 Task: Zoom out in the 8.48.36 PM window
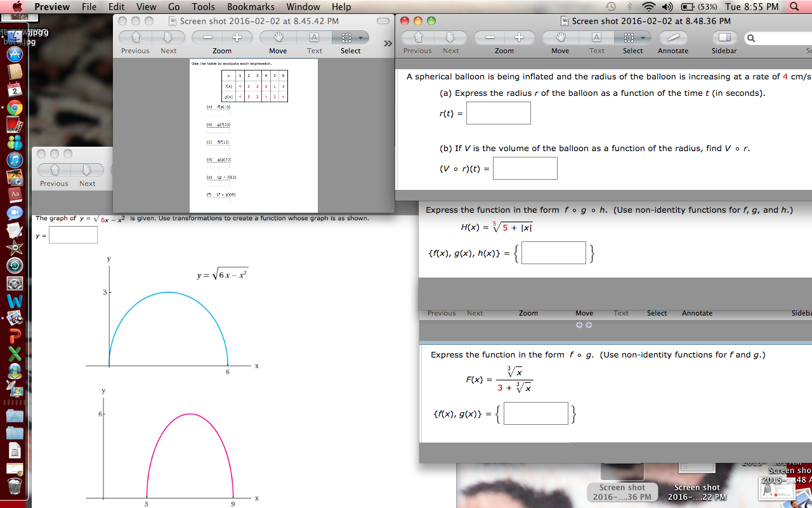pos(490,37)
